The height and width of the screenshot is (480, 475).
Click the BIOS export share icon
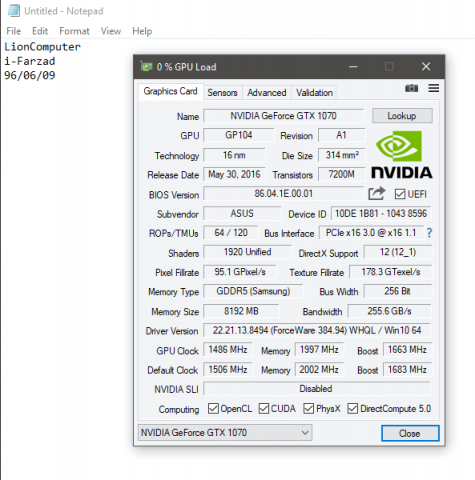[377, 194]
